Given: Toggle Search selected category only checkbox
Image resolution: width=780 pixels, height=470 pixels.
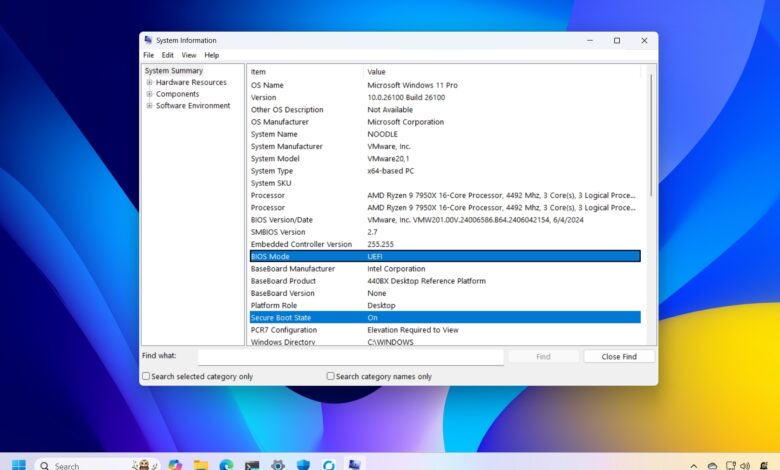Looking at the screenshot, I should click(x=146, y=376).
